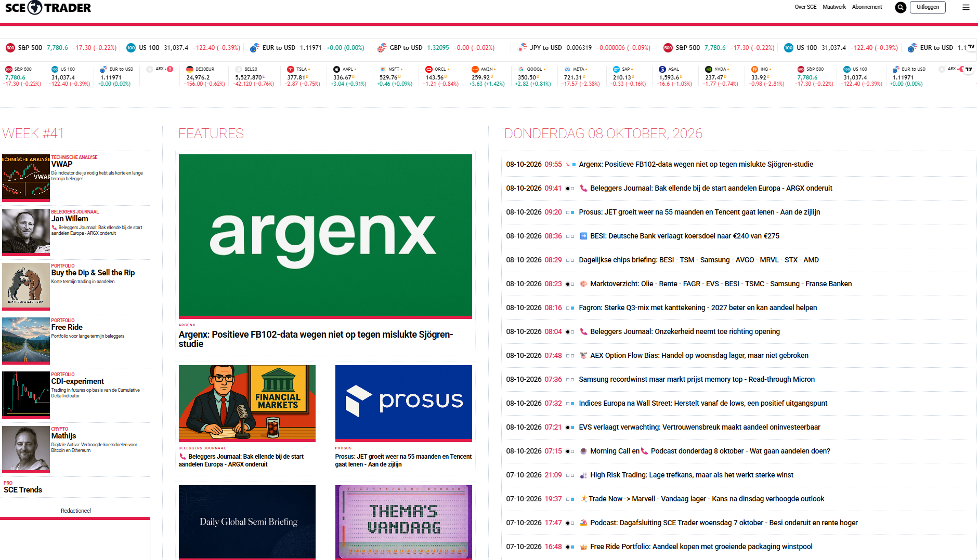Open the Redactioneel link in sidebar
The image size is (978, 560).
tap(76, 511)
